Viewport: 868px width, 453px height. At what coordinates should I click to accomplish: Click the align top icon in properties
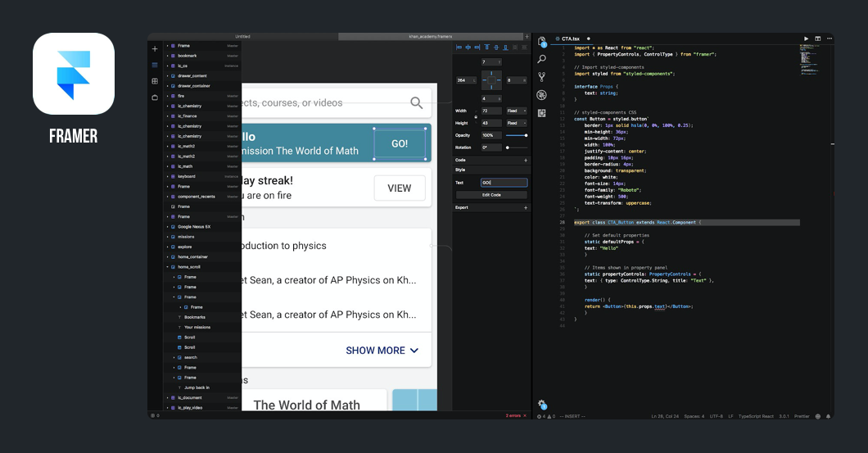(x=487, y=47)
